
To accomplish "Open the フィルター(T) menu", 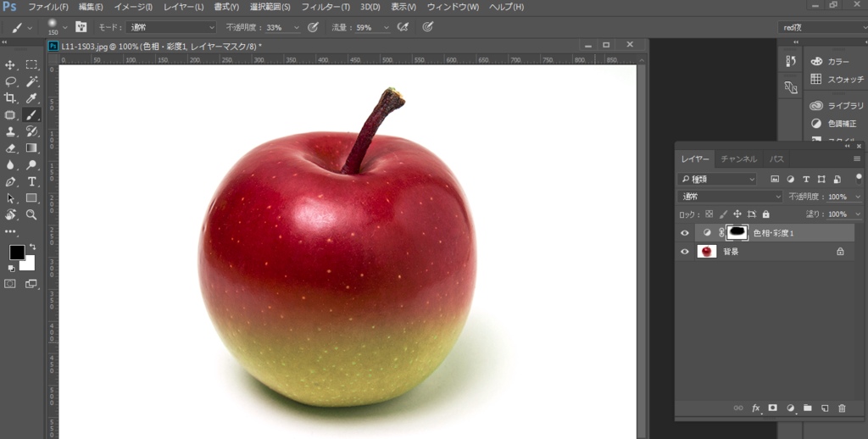I will 325,7.
